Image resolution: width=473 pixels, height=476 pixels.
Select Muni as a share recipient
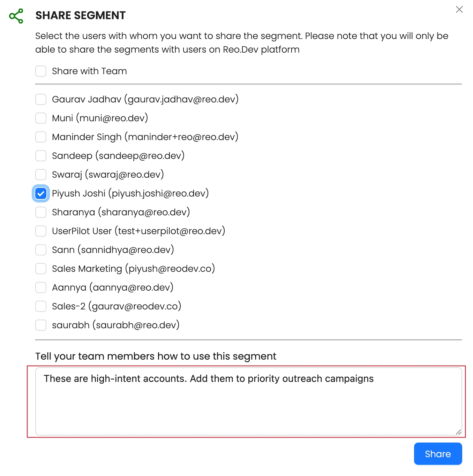coord(41,118)
